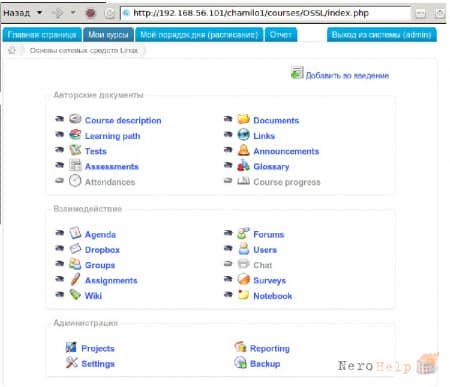Open the Announcements link
This screenshot has width=450, height=387.
point(286,151)
